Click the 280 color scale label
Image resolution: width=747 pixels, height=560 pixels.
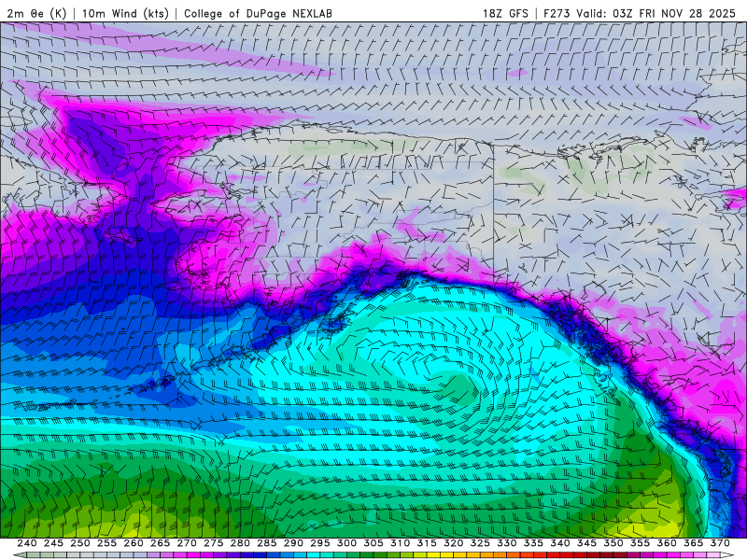240,543
